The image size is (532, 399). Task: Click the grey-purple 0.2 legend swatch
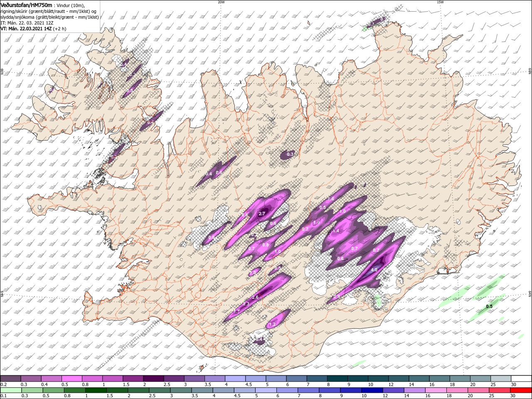(11, 379)
